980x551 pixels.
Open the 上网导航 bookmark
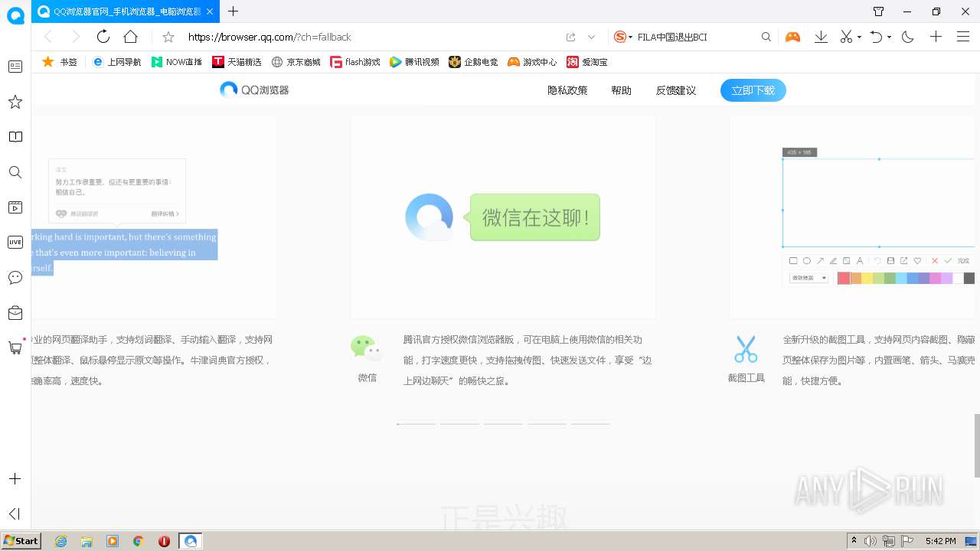pyautogui.click(x=117, y=62)
